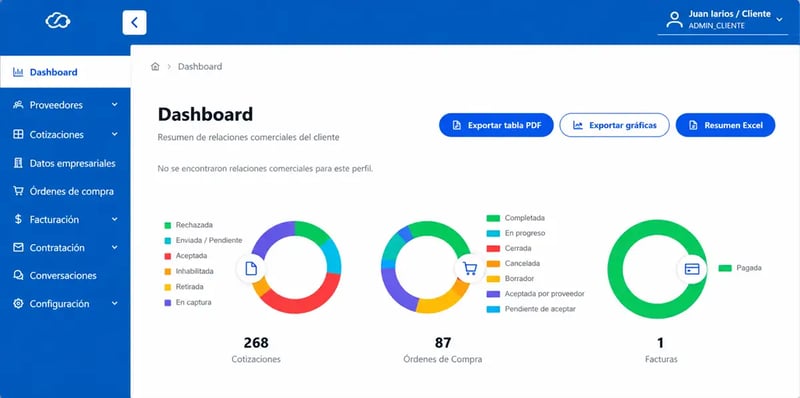Click the orange Cancelada legend swatch
Screen dimensions: 800x398
[493, 264]
